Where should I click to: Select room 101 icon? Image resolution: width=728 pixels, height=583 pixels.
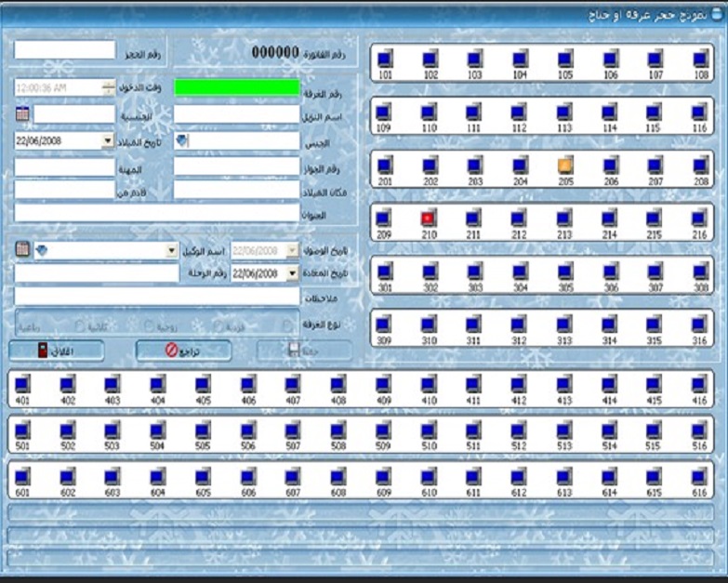click(385, 59)
